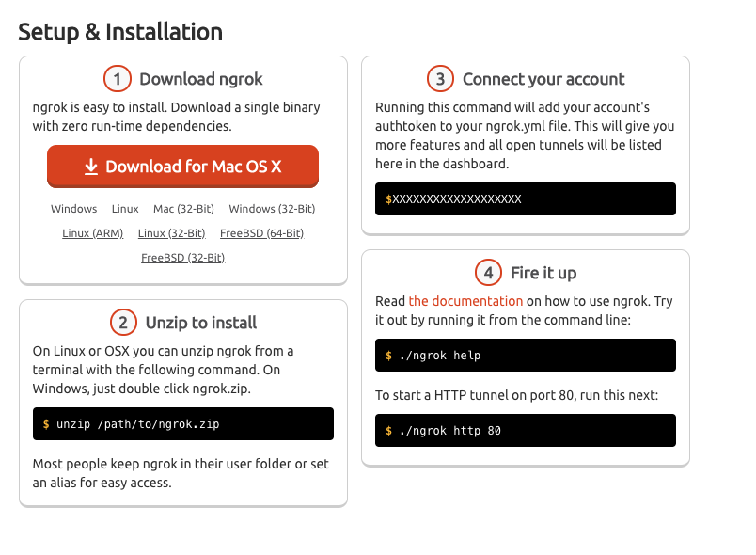Click the ./ngrok help command box

click(526, 356)
